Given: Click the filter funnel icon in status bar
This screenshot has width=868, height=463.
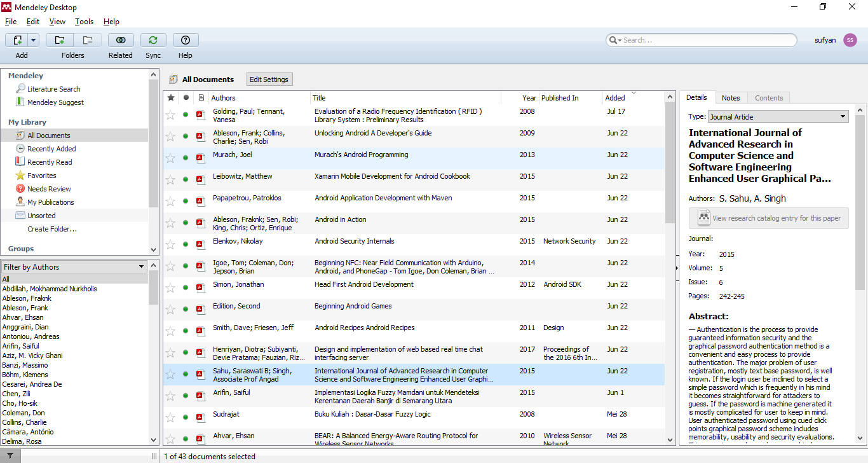Looking at the screenshot, I should pyautogui.click(x=10, y=456).
